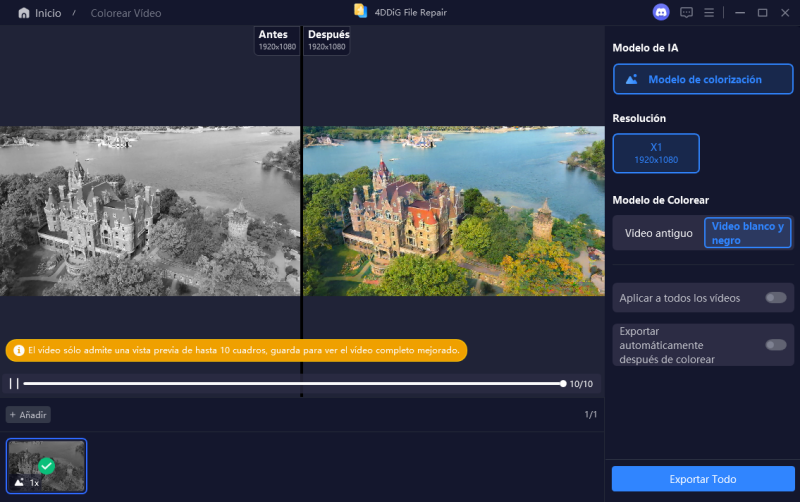Click the feedback chat bubble icon

(686, 13)
